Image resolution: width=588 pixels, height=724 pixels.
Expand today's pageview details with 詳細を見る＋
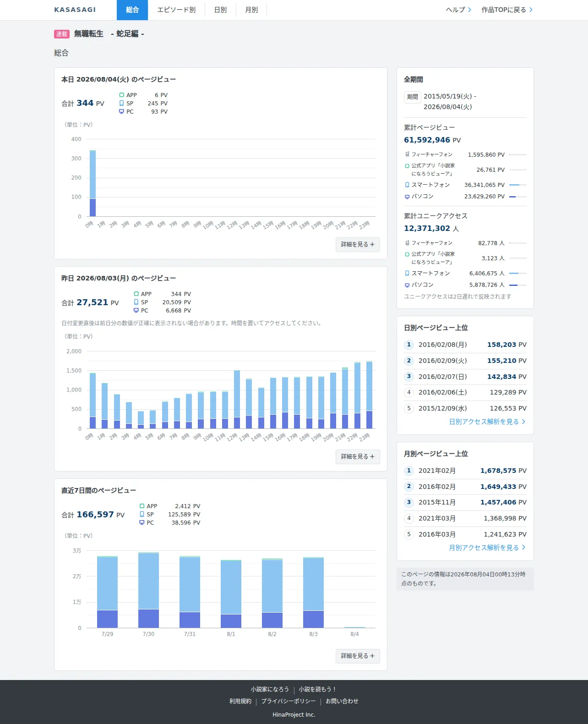point(358,244)
